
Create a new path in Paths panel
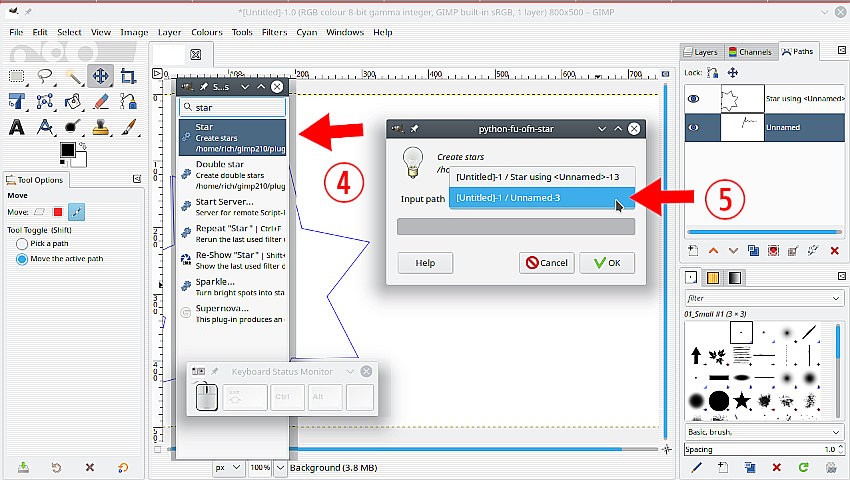pos(693,251)
